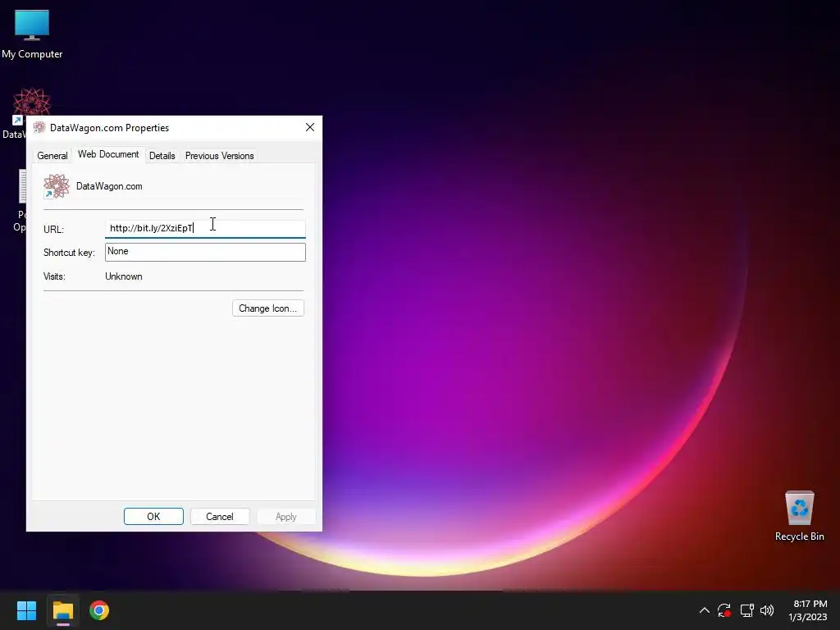Image resolution: width=840 pixels, height=630 pixels.
Task: Click inside the URL input field
Action: point(205,229)
